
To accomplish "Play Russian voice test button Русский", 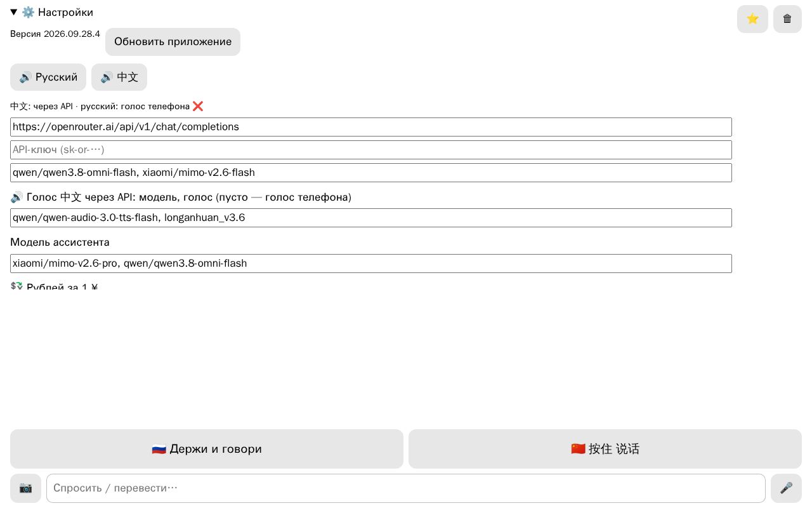I will (48, 77).
